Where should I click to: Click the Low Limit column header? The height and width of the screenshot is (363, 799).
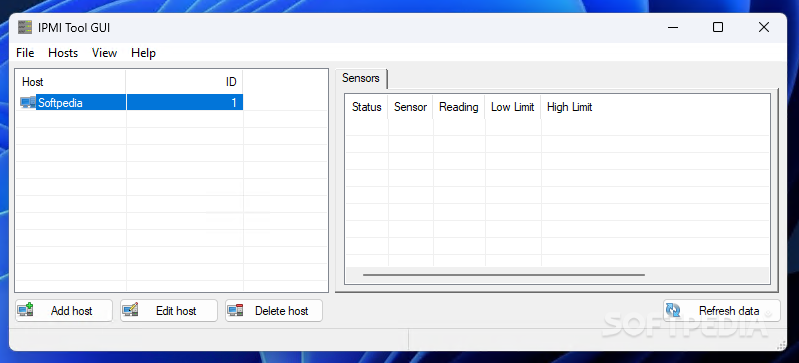[x=513, y=107]
